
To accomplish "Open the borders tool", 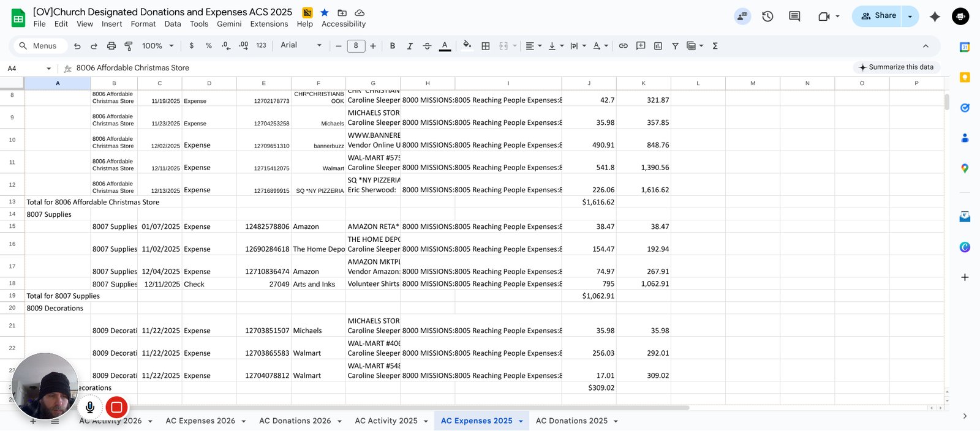I will (486, 46).
